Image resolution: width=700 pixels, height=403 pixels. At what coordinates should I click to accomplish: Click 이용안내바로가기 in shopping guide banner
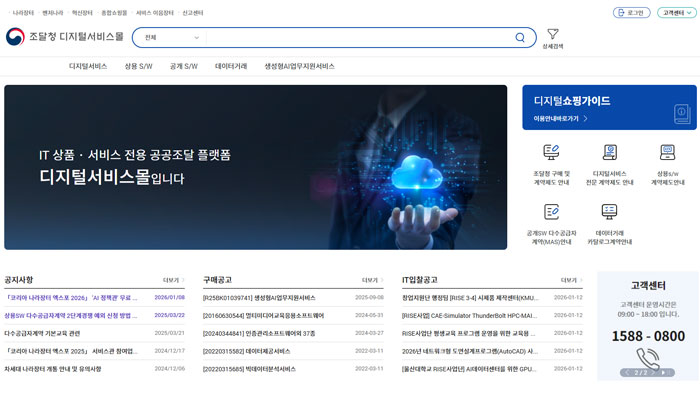[x=560, y=119]
